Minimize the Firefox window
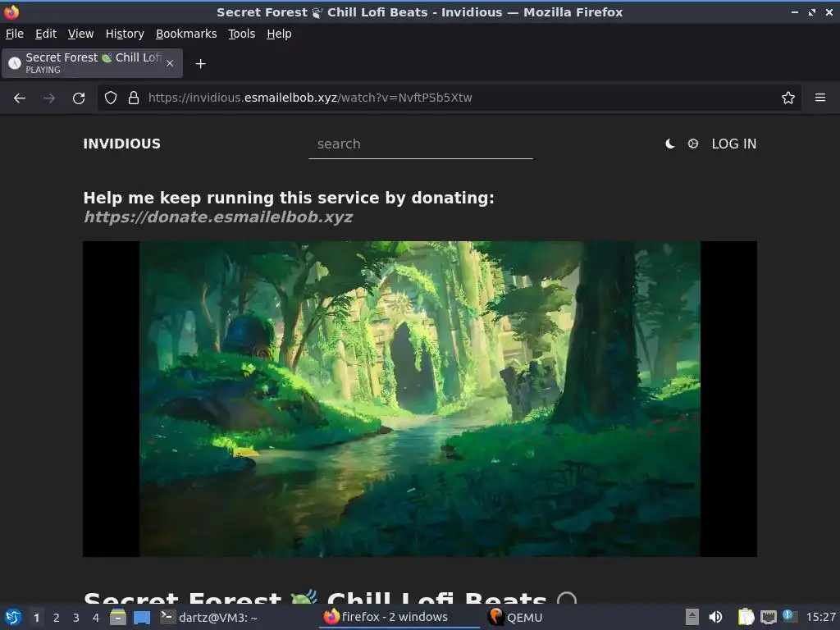This screenshot has height=630, width=840. click(x=795, y=12)
